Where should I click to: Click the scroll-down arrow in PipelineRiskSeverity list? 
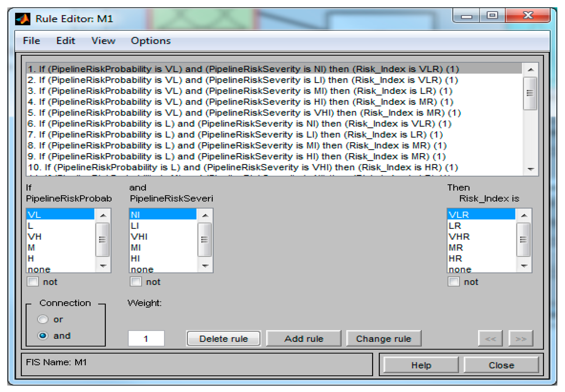[x=205, y=266]
